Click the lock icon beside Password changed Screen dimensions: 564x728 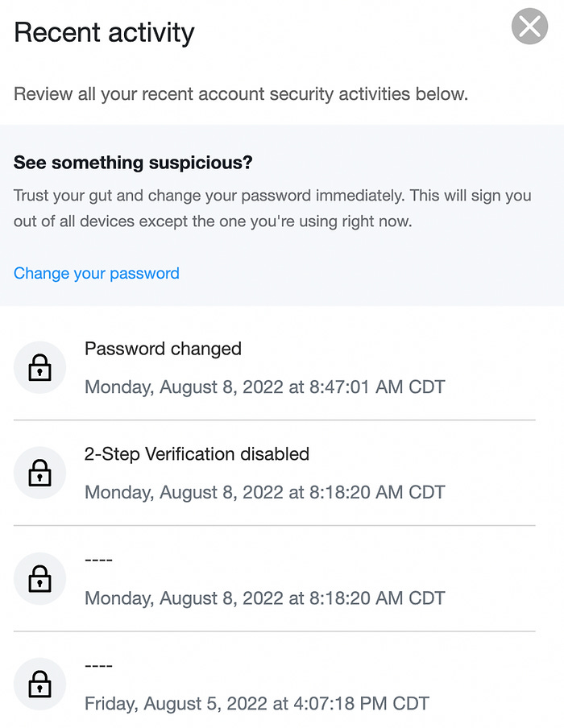pos(39,368)
